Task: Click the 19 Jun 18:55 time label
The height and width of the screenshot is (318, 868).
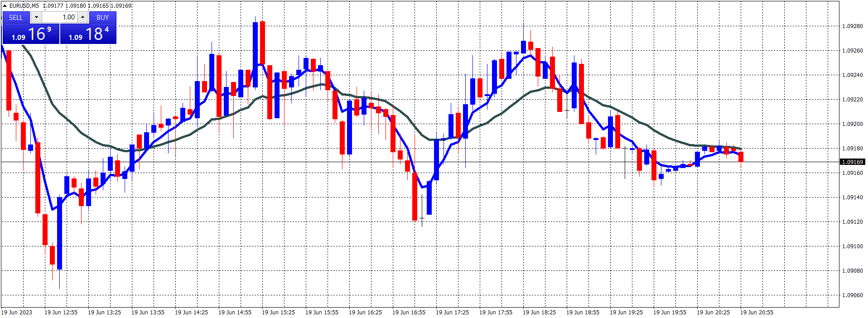Action: (x=583, y=313)
